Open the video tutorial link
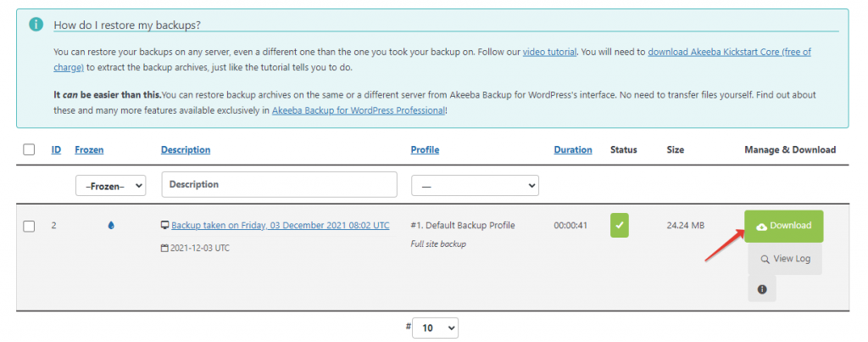Viewport: 868px width, 342px height. pos(549,53)
